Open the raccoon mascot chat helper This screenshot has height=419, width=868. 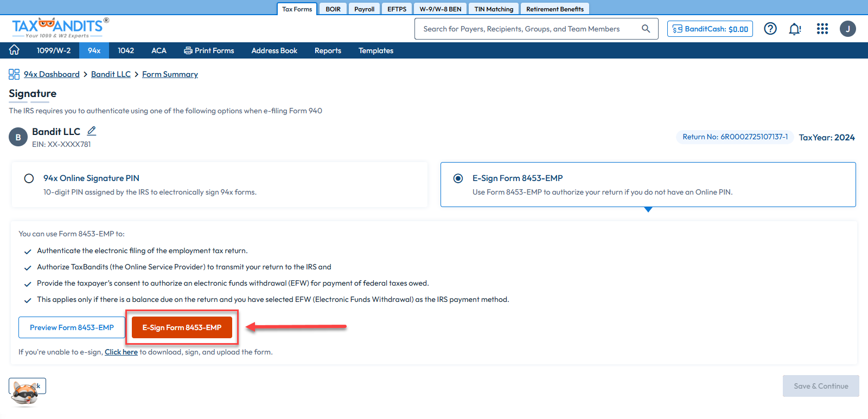[x=25, y=393]
